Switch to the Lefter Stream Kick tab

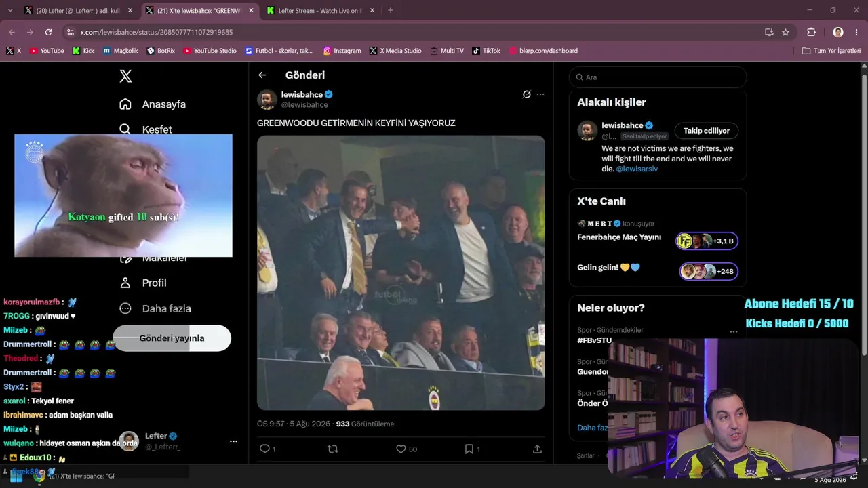click(x=320, y=10)
